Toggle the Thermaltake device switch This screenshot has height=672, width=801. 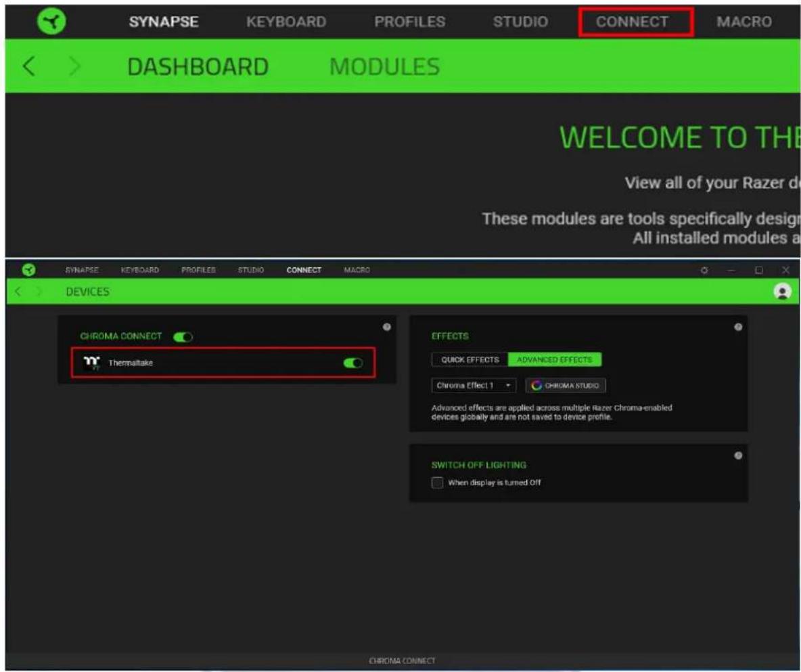tap(353, 363)
